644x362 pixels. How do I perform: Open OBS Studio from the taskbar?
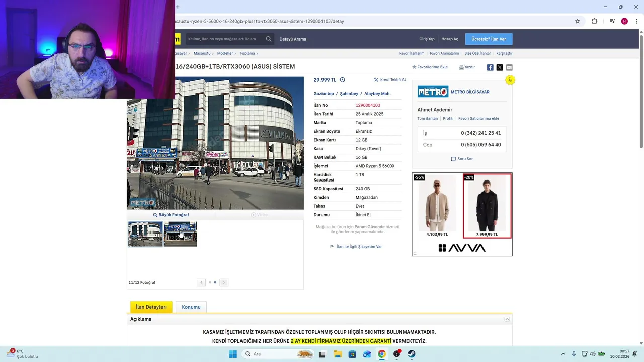pos(397,354)
